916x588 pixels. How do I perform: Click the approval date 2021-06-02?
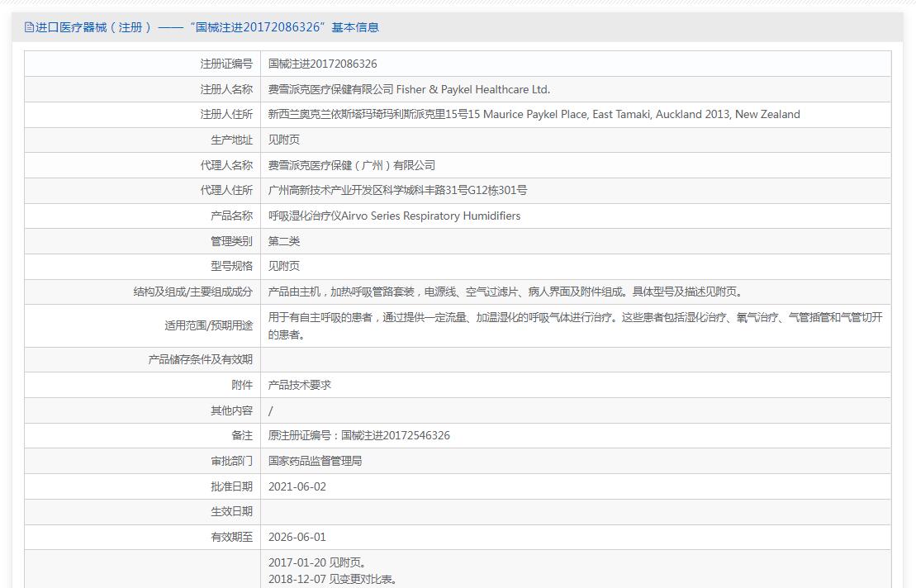tap(297, 486)
